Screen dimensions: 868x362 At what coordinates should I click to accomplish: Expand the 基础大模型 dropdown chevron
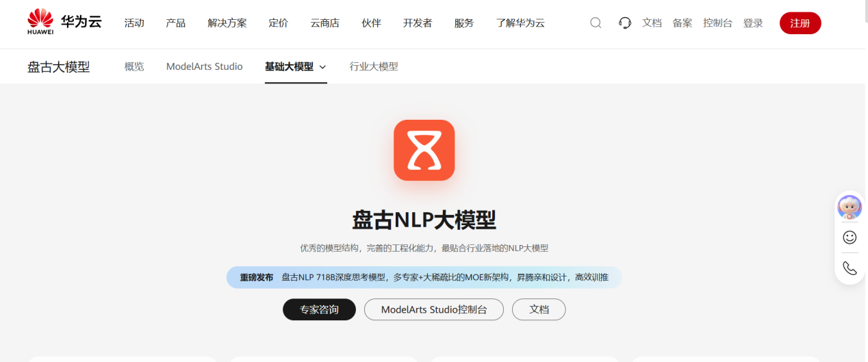click(x=322, y=67)
